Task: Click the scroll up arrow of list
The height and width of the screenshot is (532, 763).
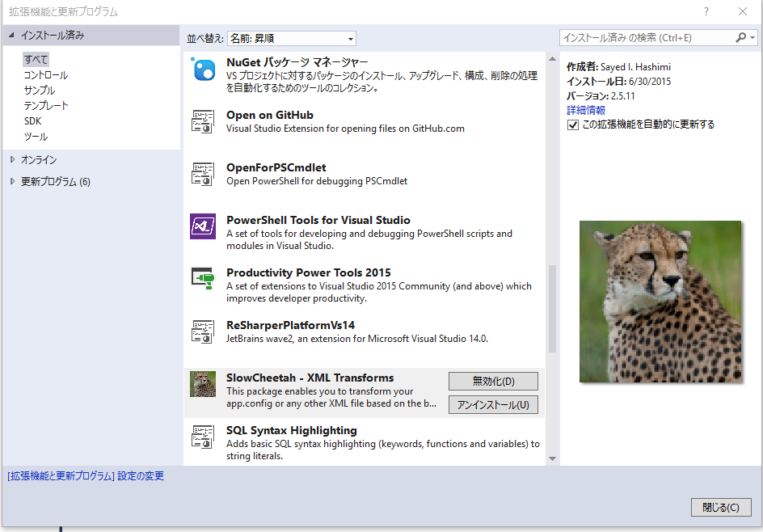Action: point(552,59)
